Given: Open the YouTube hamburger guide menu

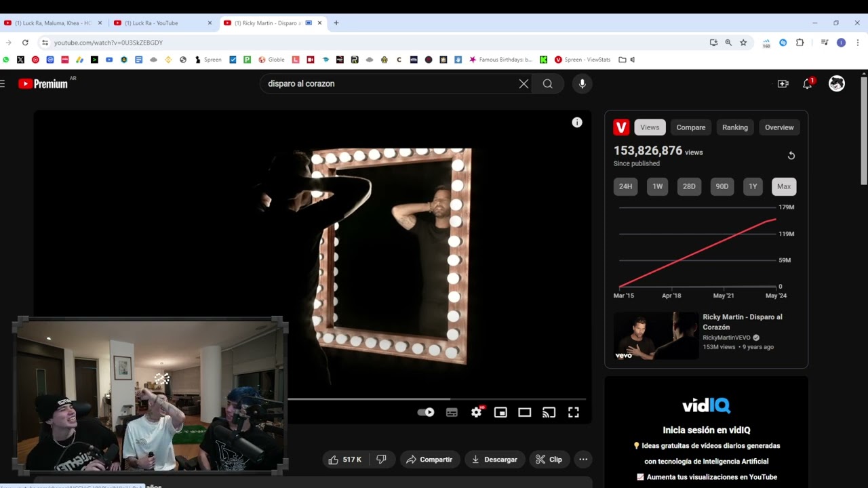Looking at the screenshot, I should (x=3, y=83).
